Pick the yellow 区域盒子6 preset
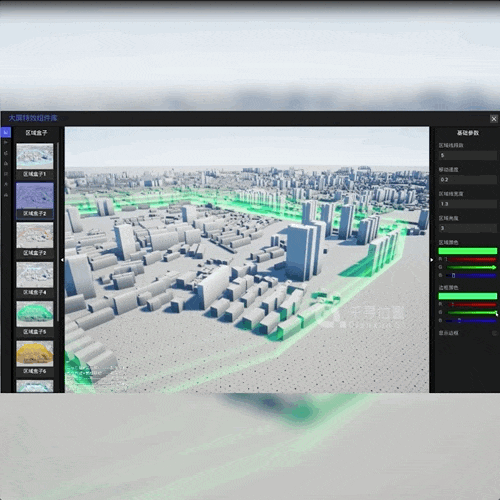This screenshot has height=500, width=500. 35,353
